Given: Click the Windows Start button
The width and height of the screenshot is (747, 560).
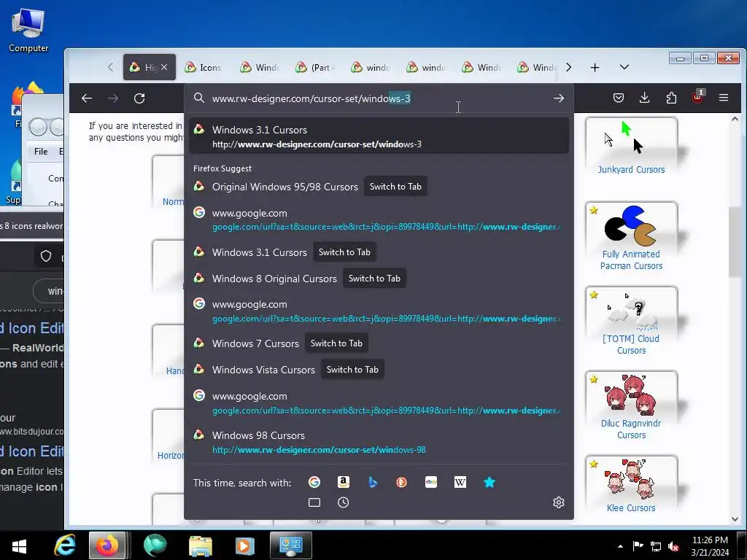Looking at the screenshot, I should [x=19, y=545].
